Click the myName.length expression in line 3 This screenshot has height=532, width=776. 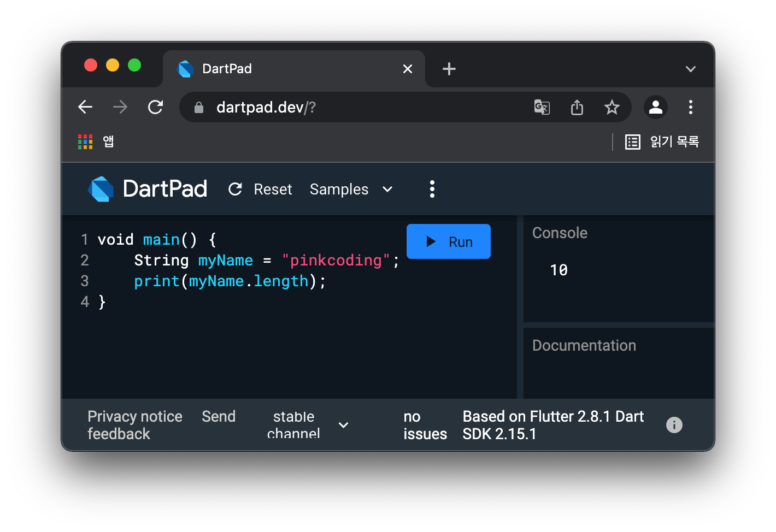(249, 281)
